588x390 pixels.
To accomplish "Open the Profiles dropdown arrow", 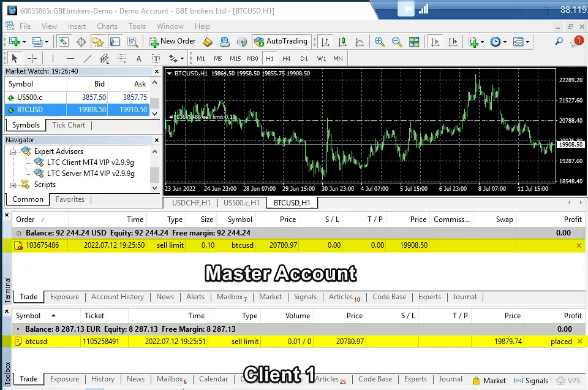I will pyautogui.click(x=47, y=42).
